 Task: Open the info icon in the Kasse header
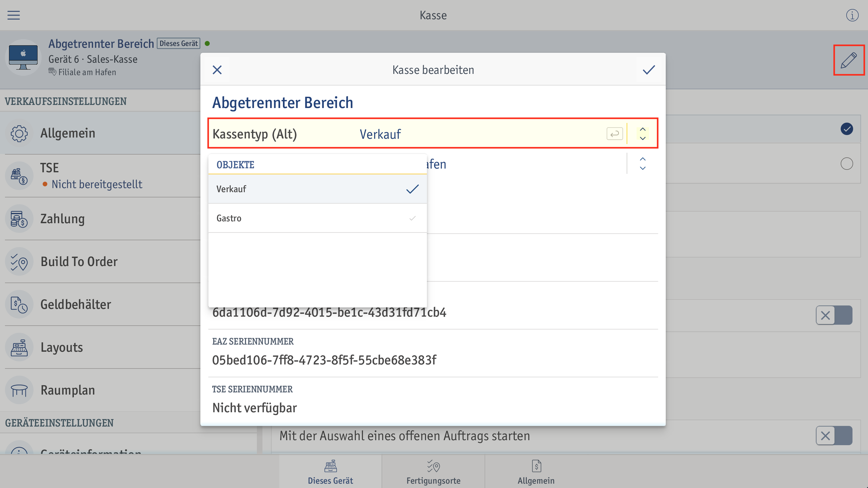[852, 15]
